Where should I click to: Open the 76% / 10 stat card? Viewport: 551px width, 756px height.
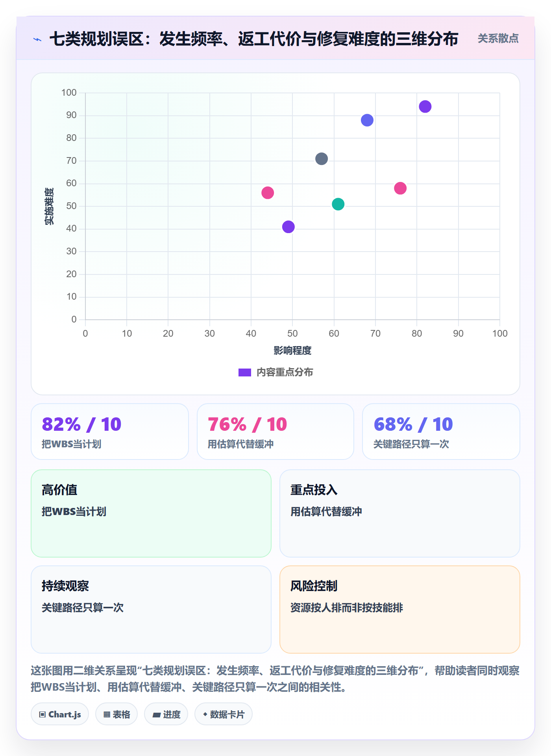[x=275, y=432]
